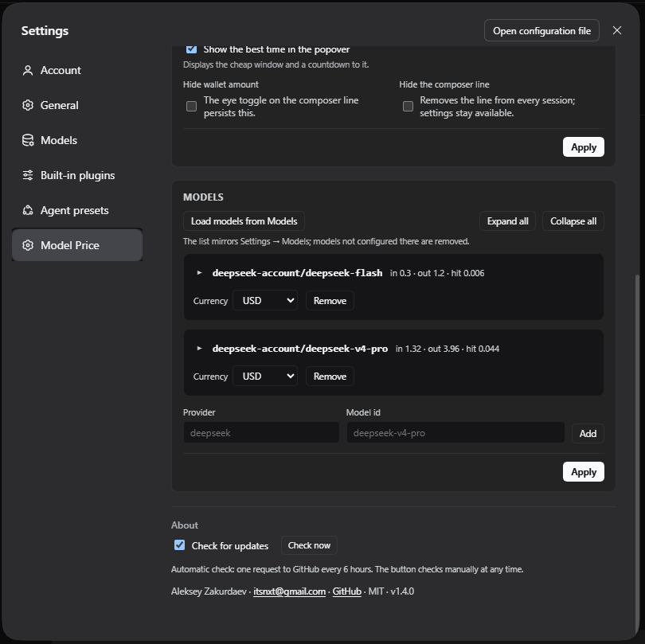
Task: Click the deepseek-account/deepseek-v4-pro name
Action: click(x=300, y=349)
